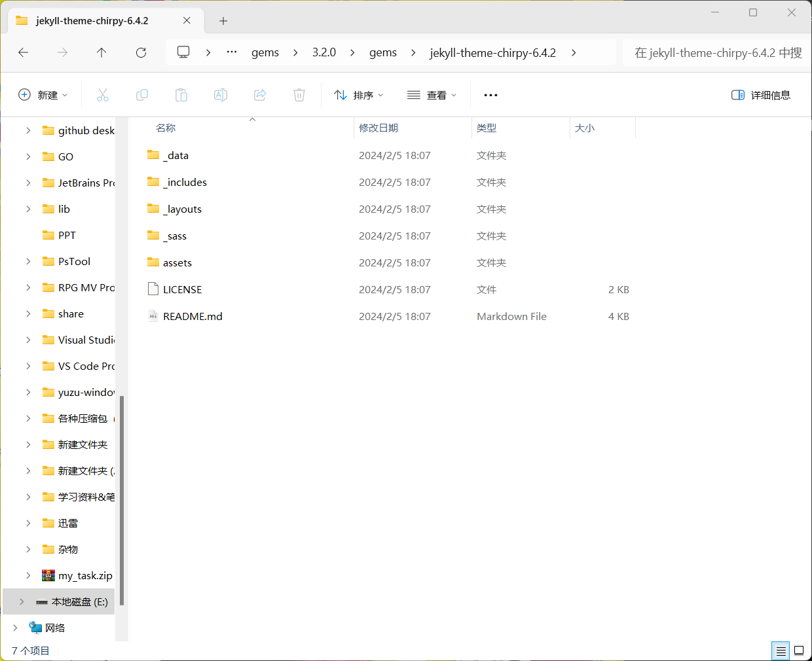Refresh the current folder
The image size is (812, 661).
[x=141, y=52]
